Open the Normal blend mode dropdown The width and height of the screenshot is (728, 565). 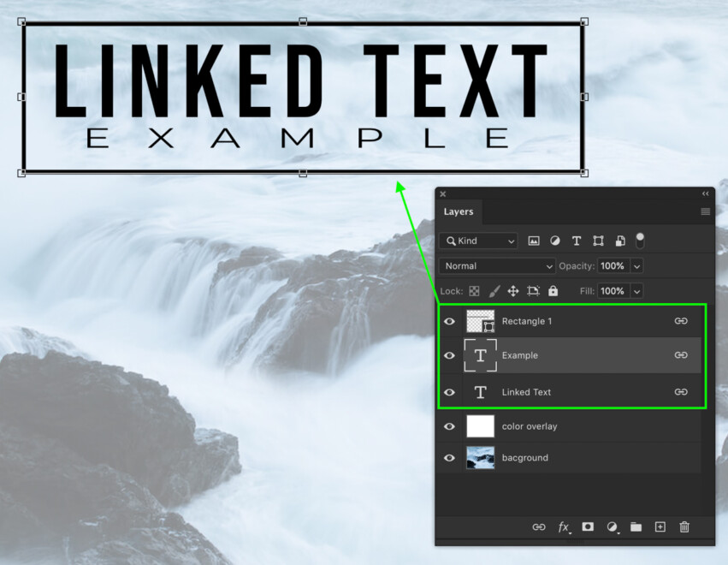[496, 265]
